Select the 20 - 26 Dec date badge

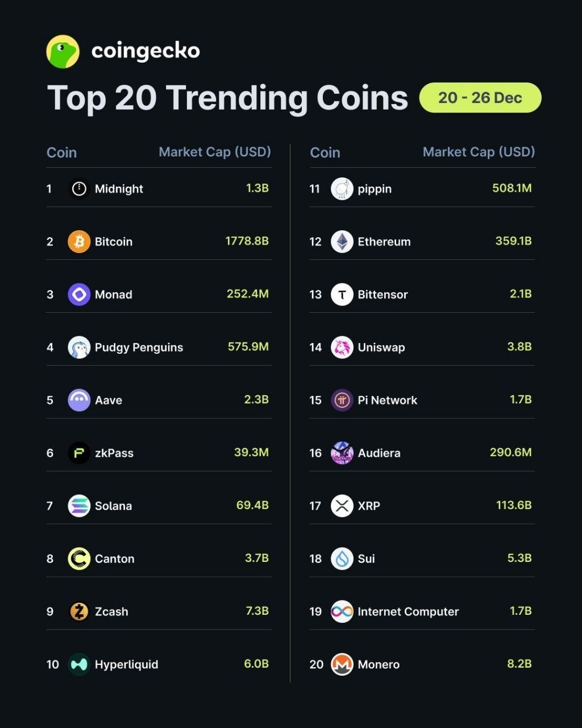tap(480, 98)
